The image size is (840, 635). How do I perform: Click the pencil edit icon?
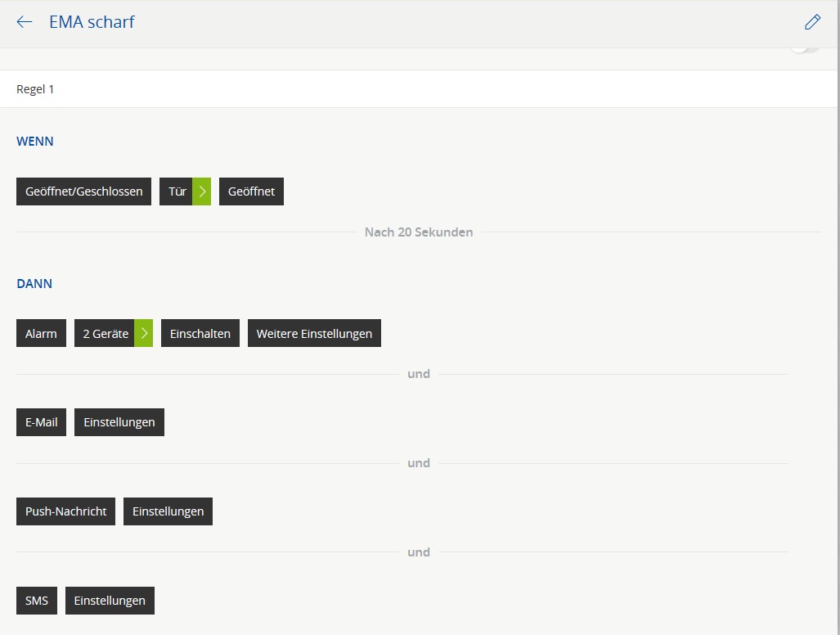click(x=811, y=22)
